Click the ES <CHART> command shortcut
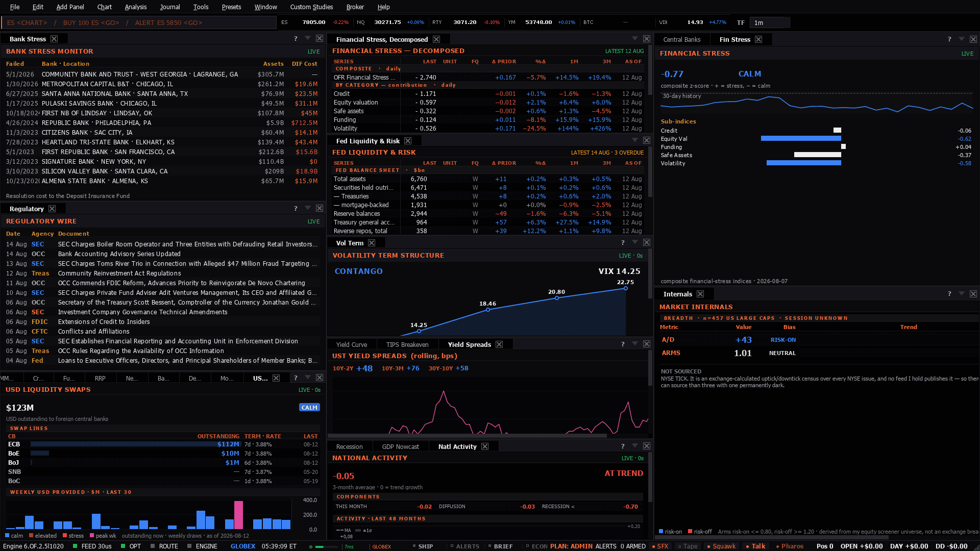The height and width of the screenshot is (551, 980). pos(27,22)
